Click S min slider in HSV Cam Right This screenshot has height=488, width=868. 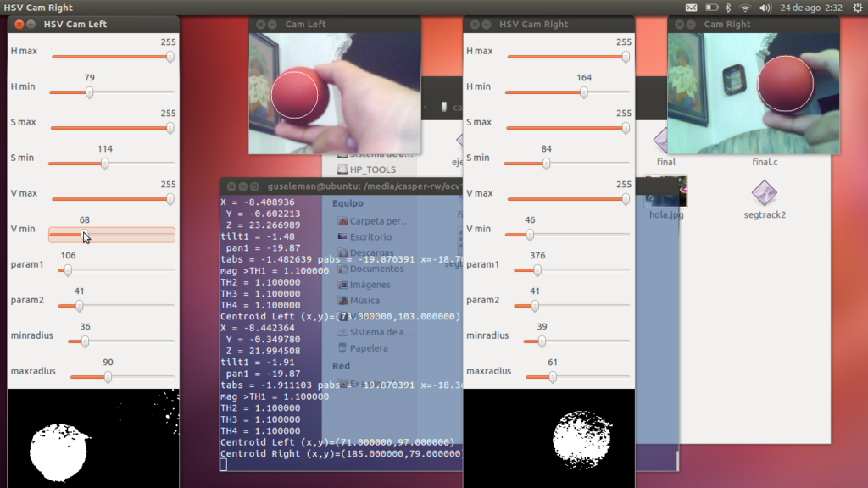tap(567, 164)
